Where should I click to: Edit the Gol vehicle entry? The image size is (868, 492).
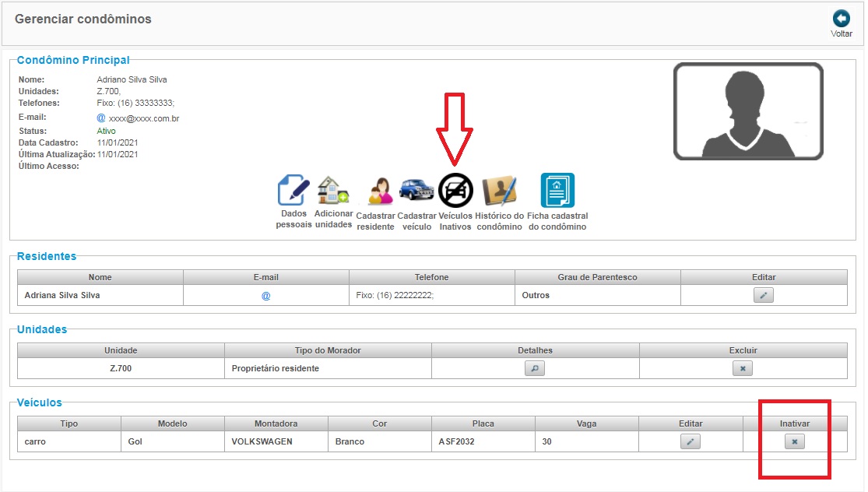tap(691, 441)
